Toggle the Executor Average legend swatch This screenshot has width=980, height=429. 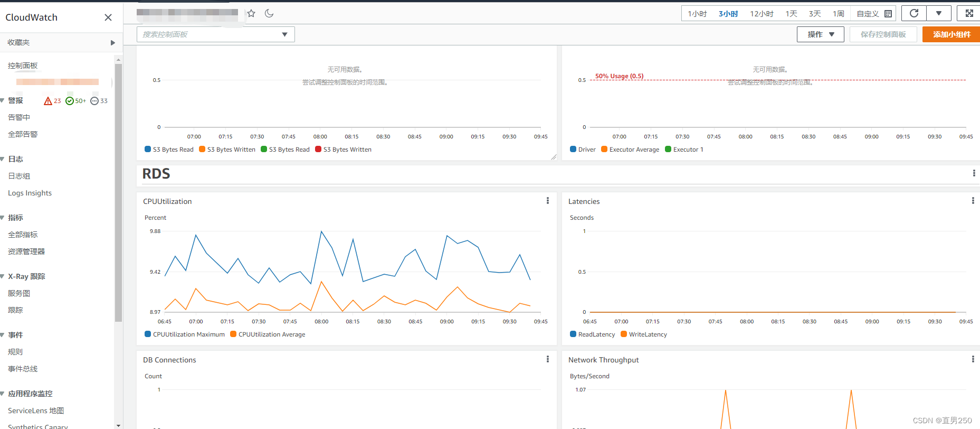pos(604,149)
